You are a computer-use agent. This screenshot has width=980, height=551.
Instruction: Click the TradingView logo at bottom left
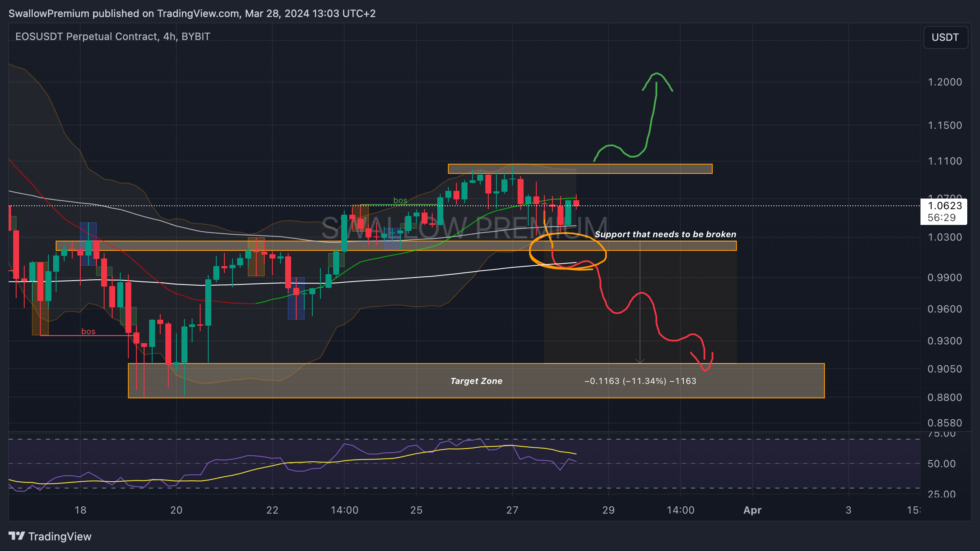[x=50, y=536]
